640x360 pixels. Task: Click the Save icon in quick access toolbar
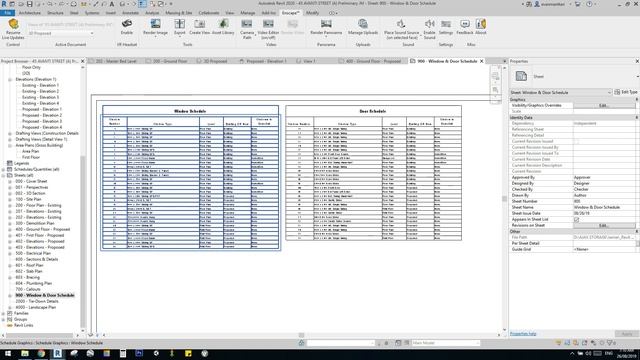[x=29, y=4]
